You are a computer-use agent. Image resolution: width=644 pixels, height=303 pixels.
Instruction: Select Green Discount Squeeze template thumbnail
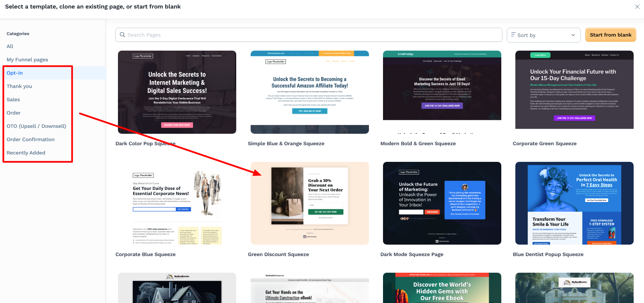pyautogui.click(x=309, y=203)
